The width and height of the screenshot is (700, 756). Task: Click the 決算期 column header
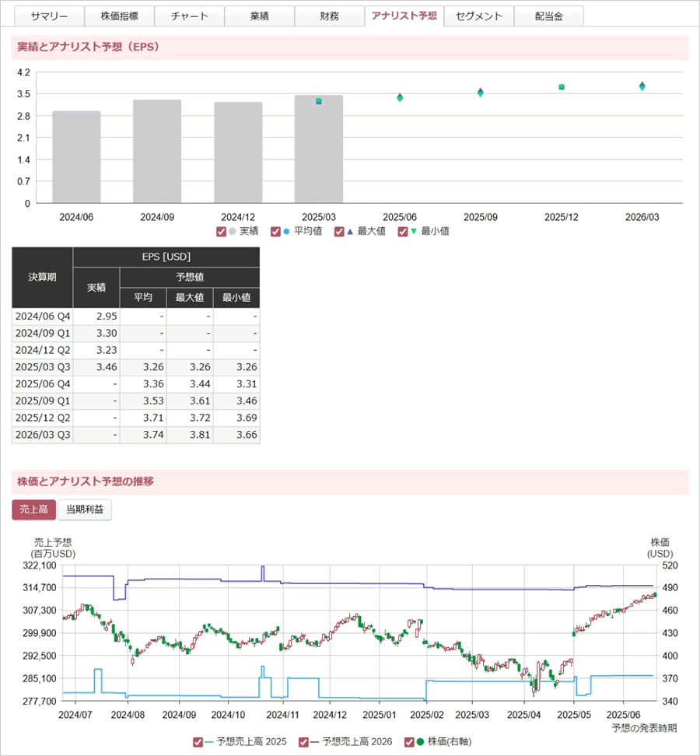(43, 277)
